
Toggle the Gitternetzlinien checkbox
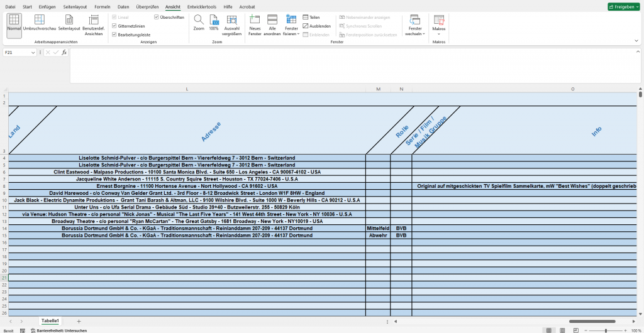tap(114, 26)
